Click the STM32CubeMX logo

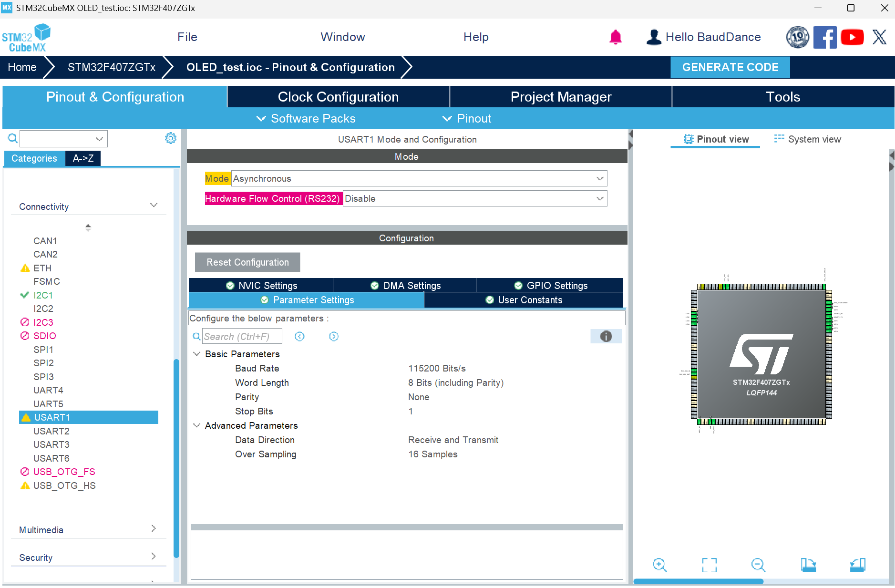[26, 37]
